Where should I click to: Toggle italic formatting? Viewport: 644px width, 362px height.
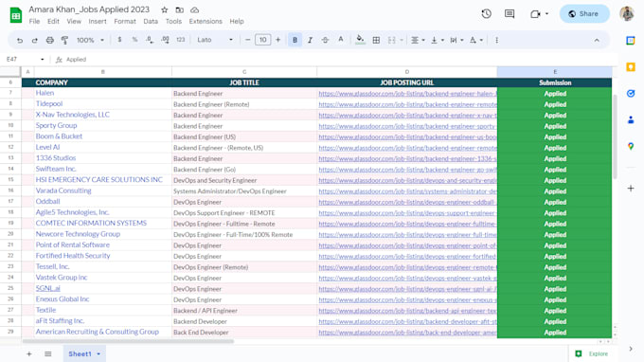point(310,40)
